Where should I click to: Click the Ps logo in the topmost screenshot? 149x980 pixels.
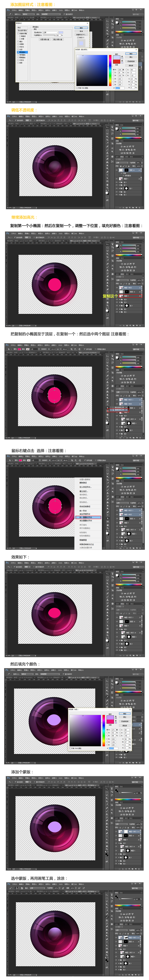[8, 10]
